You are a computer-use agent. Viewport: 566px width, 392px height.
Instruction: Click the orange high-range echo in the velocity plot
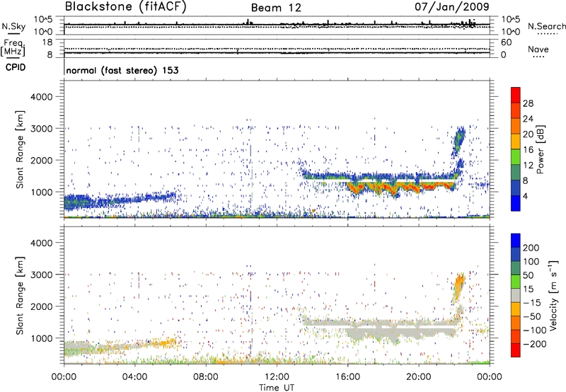[458, 287]
